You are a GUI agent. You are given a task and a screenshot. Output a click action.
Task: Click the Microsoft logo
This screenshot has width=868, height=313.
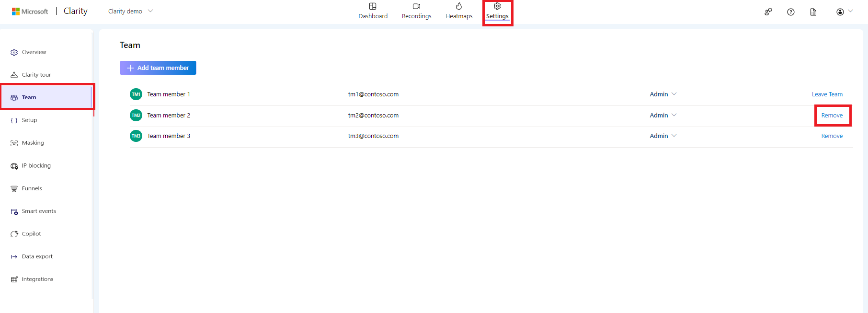pyautogui.click(x=30, y=12)
